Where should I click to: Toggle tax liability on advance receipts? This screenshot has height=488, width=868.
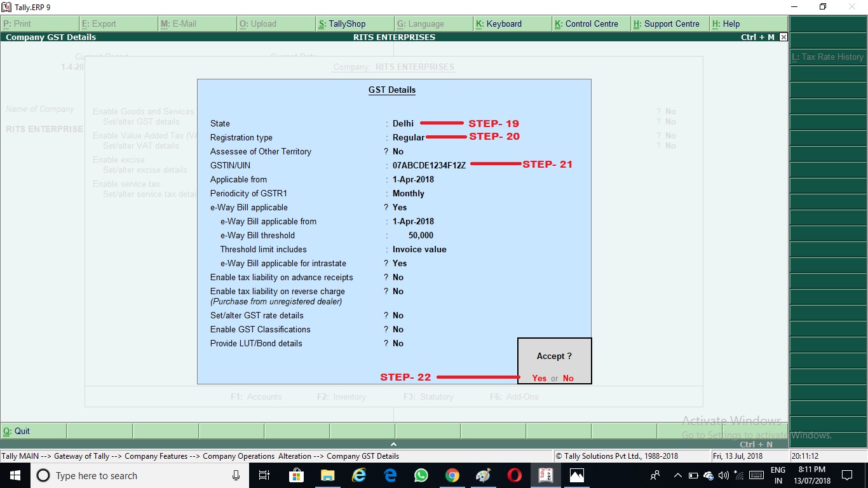click(x=398, y=277)
